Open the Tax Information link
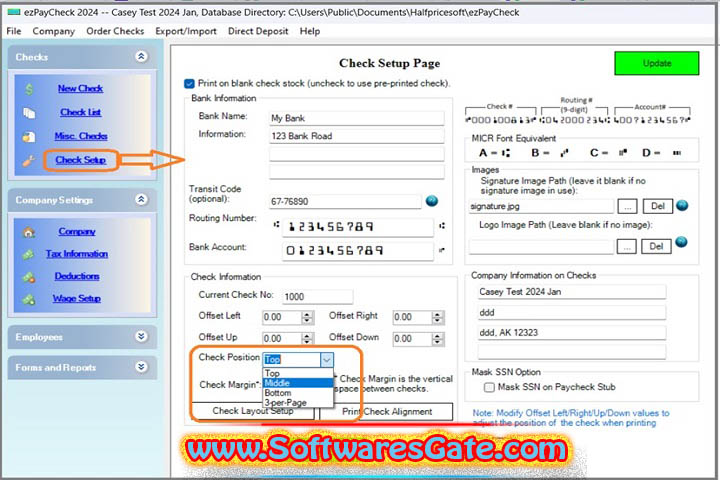Viewport: 720px width, 480px height. (77, 254)
